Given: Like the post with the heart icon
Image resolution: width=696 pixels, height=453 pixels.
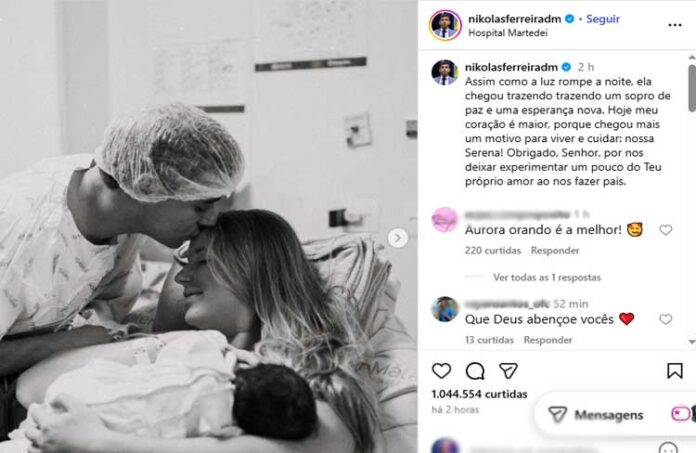Looking at the screenshot, I should click(x=441, y=370).
